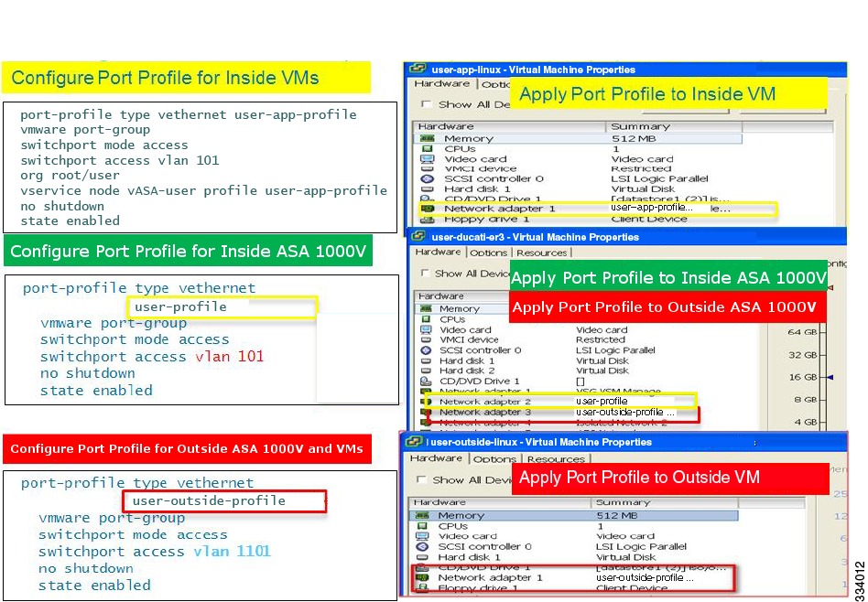Viewport: 868px width, 602px height.
Task: Switch to Options tab in user-outside-linux window
Action: click(494, 459)
